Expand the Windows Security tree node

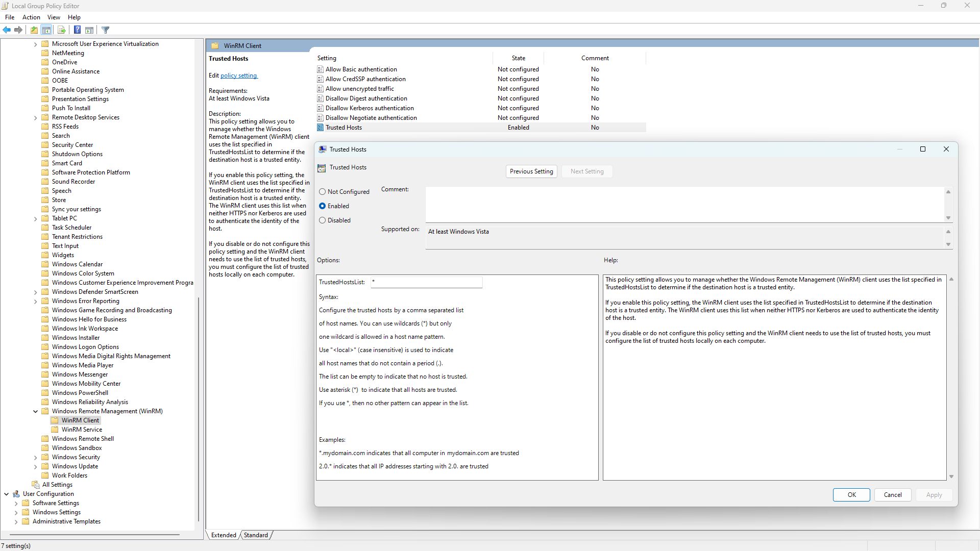pyautogui.click(x=35, y=458)
